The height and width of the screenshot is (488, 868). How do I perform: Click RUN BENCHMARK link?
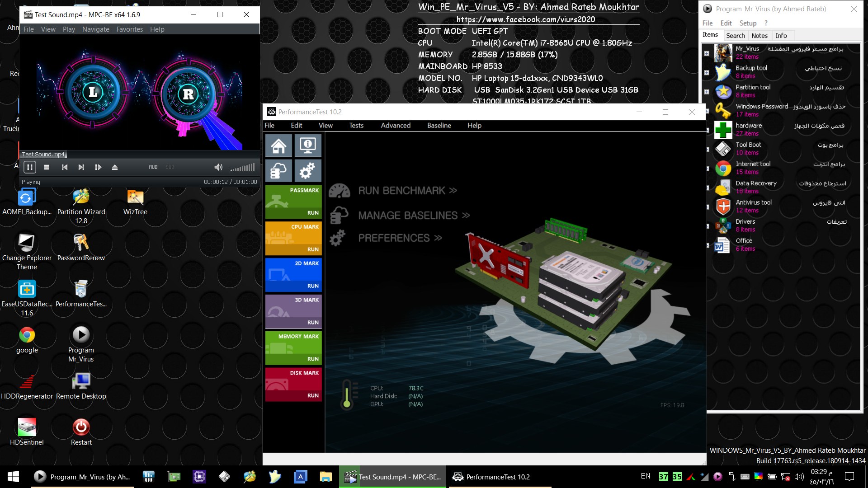click(x=408, y=191)
